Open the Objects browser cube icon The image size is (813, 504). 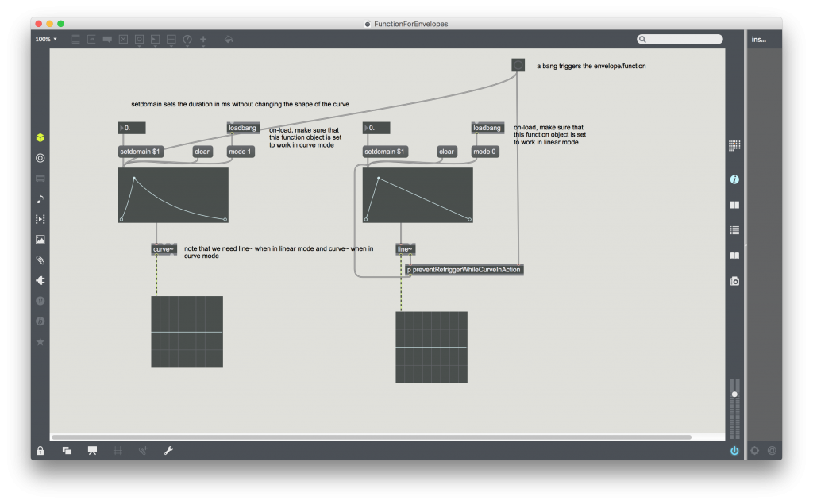point(40,137)
